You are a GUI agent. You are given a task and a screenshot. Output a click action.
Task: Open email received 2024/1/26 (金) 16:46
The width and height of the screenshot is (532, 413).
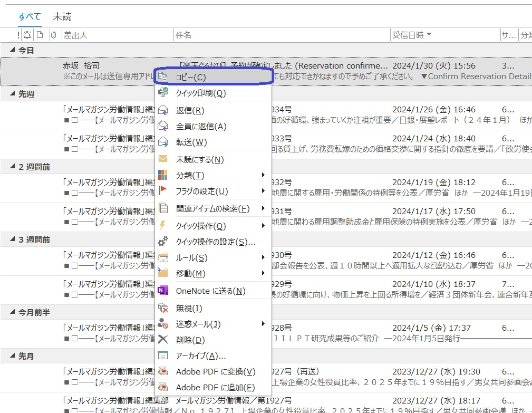coord(266,115)
